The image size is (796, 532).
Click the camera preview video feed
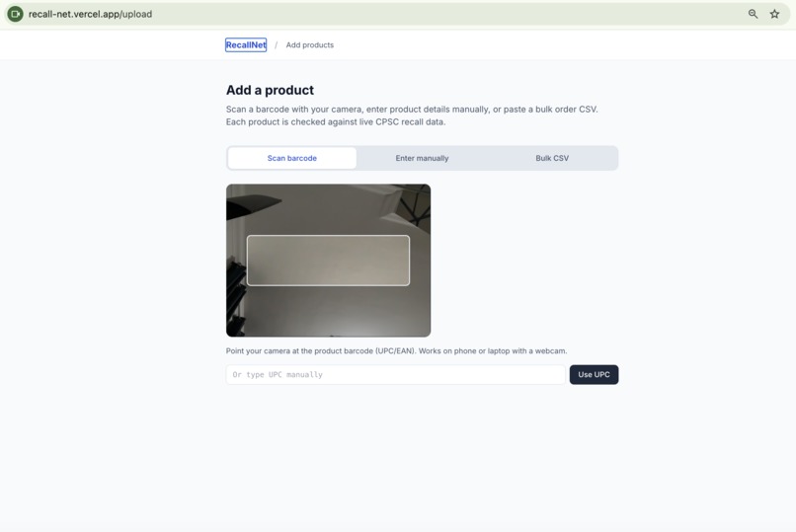pyautogui.click(x=329, y=261)
